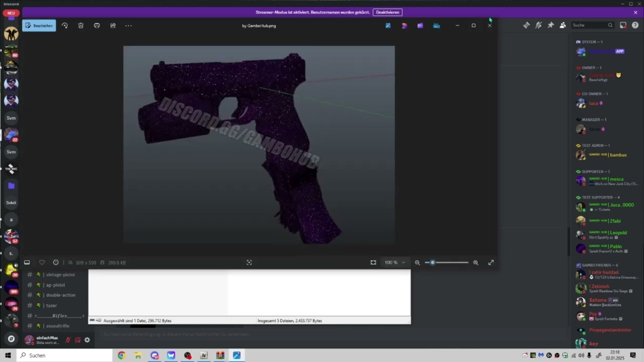Toggle the Discord member list
This screenshot has width=644, height=362.
(x=562, y=25)
